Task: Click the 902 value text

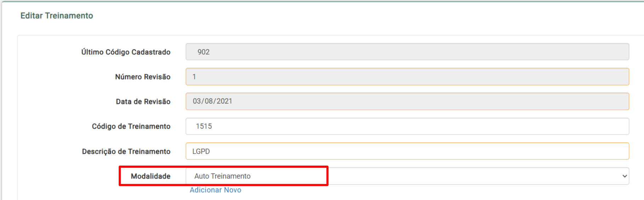Action: (204, 52)
